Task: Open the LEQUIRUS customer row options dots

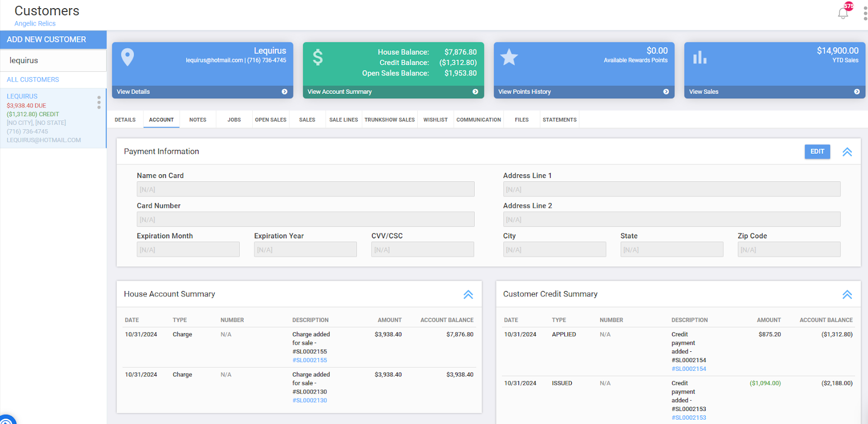Action: pyautogui.click(x=99, y=102)
